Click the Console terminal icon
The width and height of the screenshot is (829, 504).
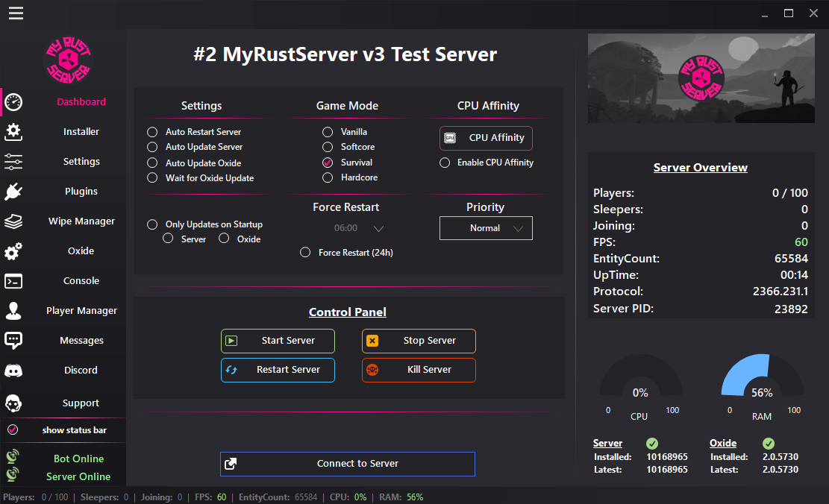(13, 281)
